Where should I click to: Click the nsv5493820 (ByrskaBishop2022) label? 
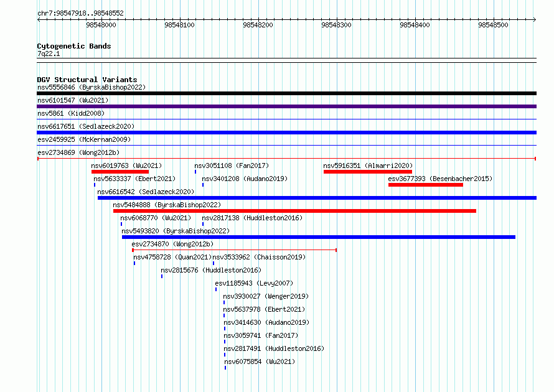tap(176, 231)
